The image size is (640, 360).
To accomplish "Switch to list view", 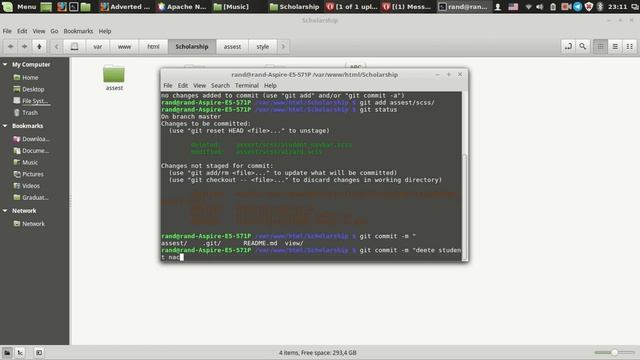I will (x=615, y=47).
